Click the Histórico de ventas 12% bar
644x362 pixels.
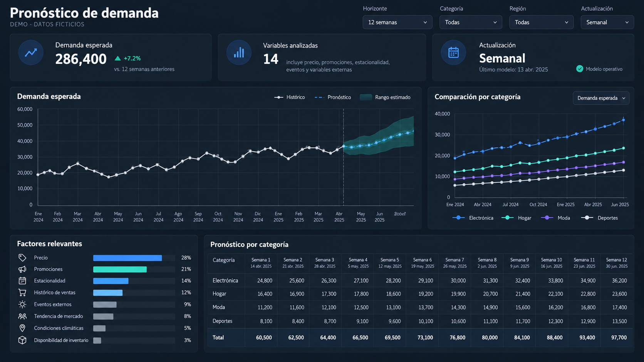pyautogui.click(x=108, y=293)
